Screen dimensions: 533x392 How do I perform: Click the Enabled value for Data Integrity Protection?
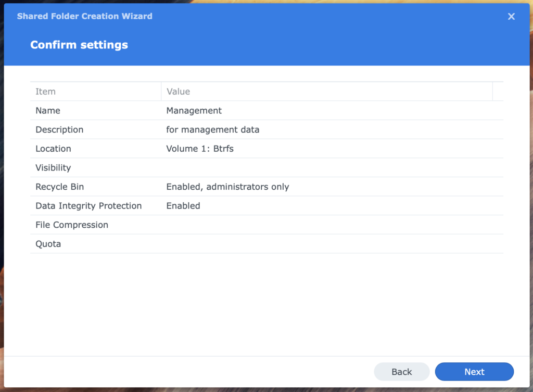183,206
